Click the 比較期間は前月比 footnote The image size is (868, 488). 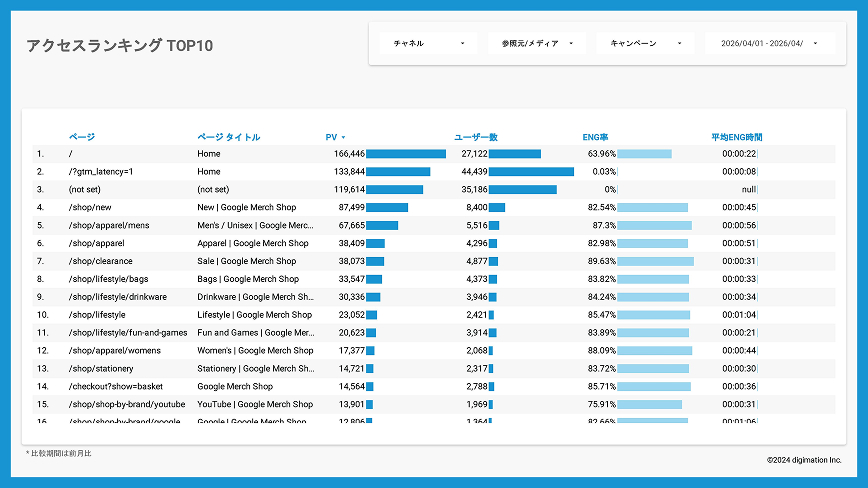pos(59,453)
